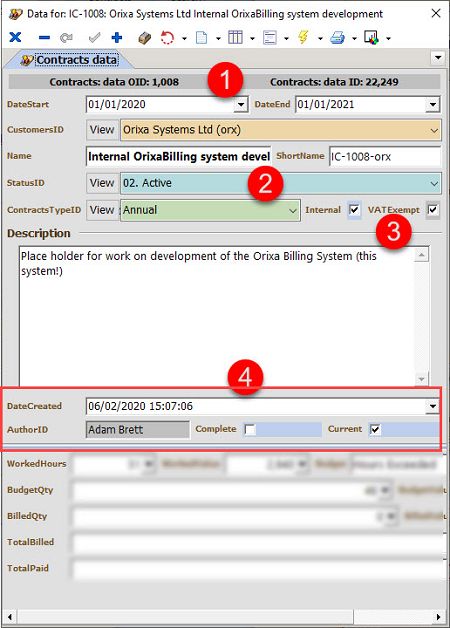Open the document icon dropdown arrow

point(218,38)
